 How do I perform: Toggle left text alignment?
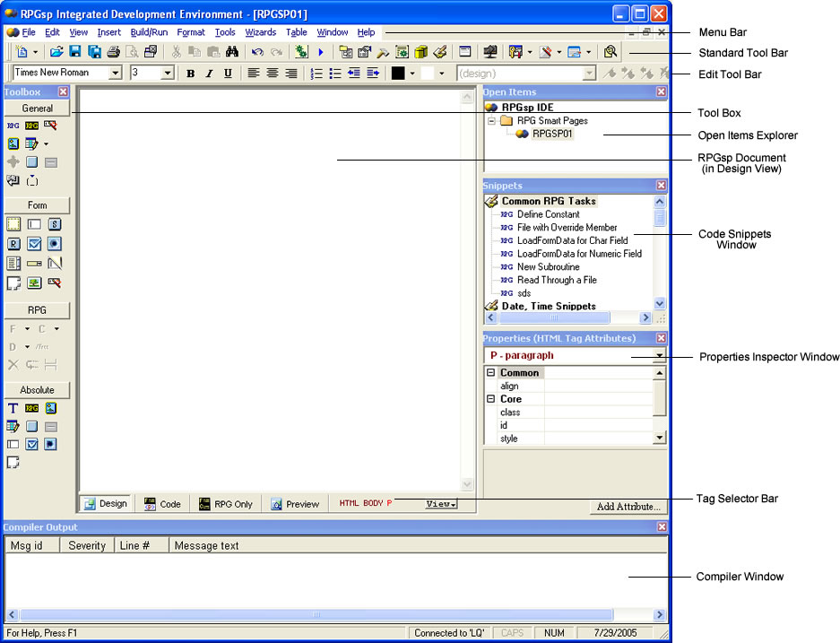[x=254, y=73]
